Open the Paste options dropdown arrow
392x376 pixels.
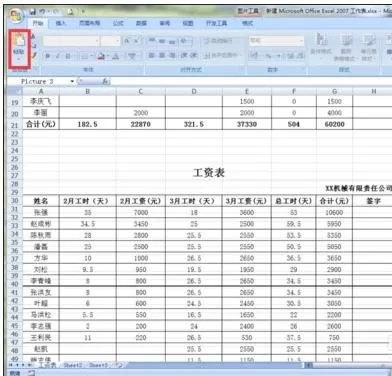pos(19,59)
